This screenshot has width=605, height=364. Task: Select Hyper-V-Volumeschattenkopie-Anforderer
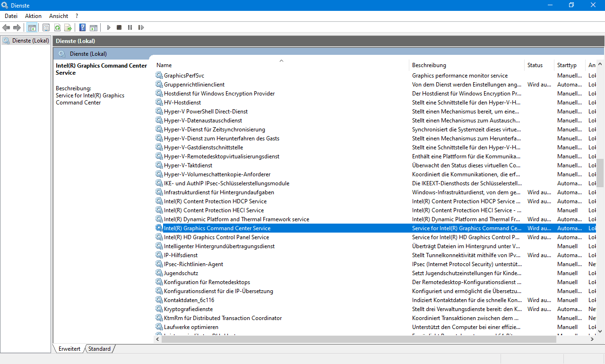(x=376, y=174)
